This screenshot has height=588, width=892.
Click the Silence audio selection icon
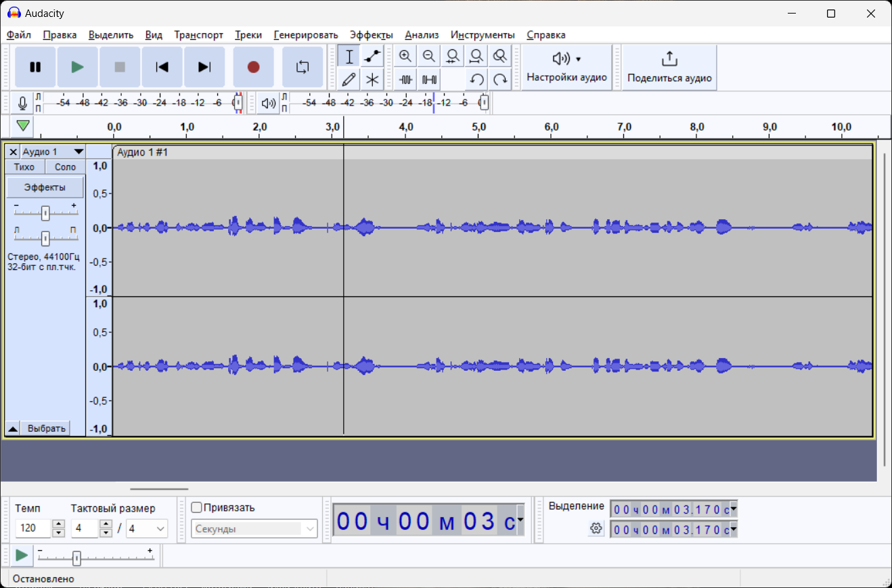coord(429,79)
